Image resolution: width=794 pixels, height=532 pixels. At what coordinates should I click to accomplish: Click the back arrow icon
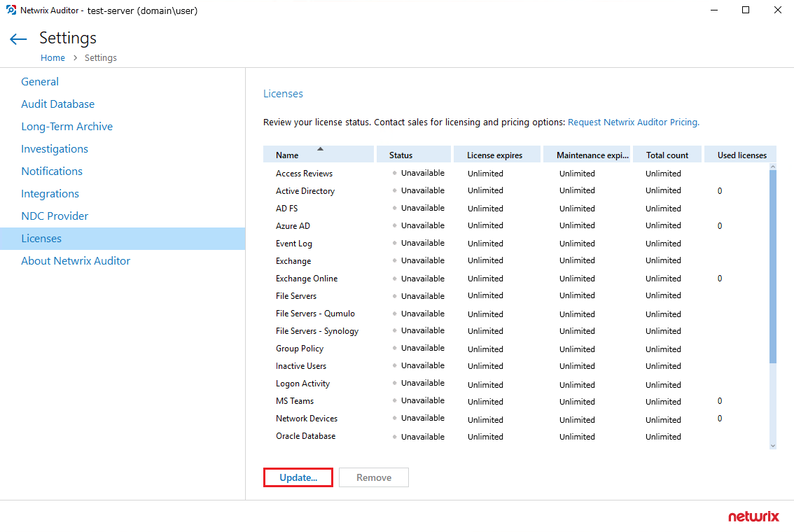(x=18, y=39)
